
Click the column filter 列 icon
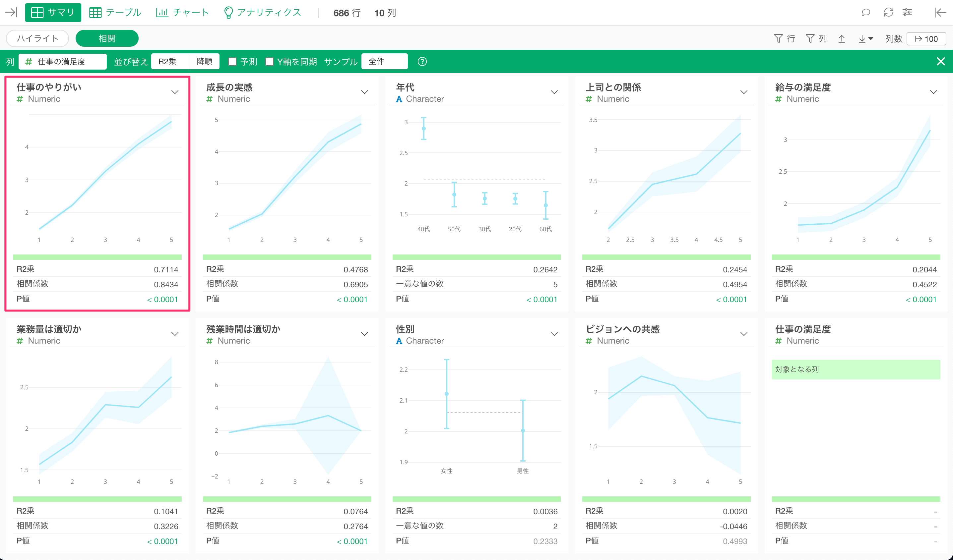[x=816, y=38]
